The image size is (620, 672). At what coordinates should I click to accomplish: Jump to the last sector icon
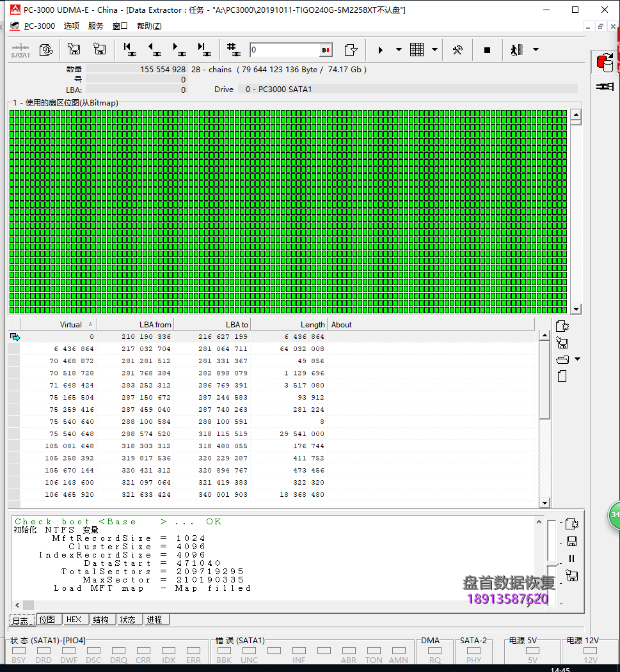[x=203, y=49]
